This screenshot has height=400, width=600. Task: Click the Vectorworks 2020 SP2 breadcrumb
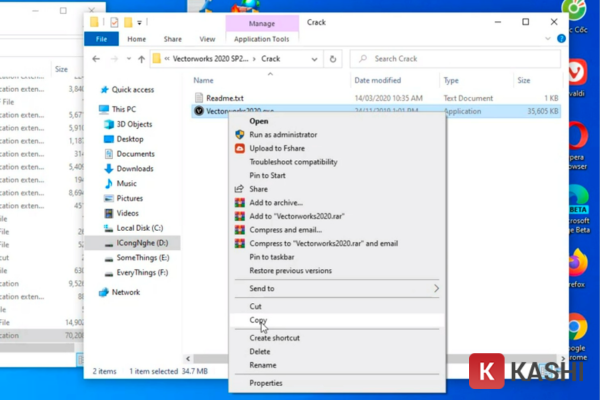[x=210, y=59]
